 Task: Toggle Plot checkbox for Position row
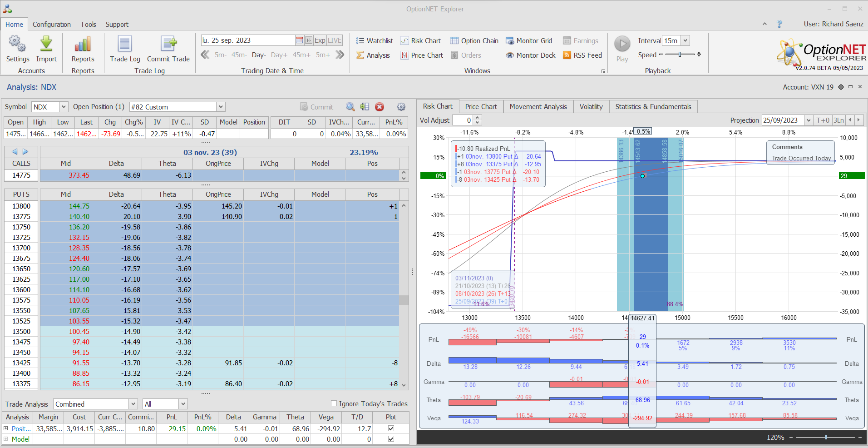(391, 428)
